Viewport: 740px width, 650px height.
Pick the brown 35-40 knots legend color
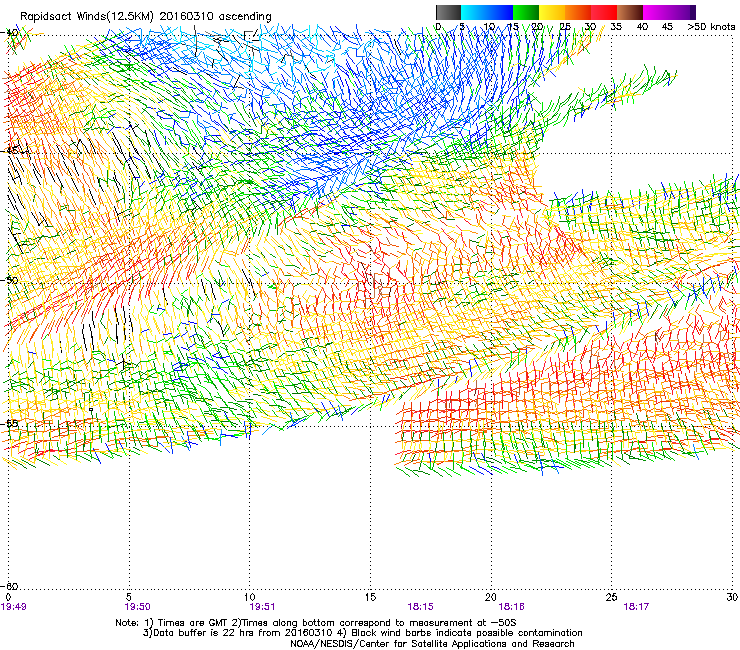coord(630,12)
